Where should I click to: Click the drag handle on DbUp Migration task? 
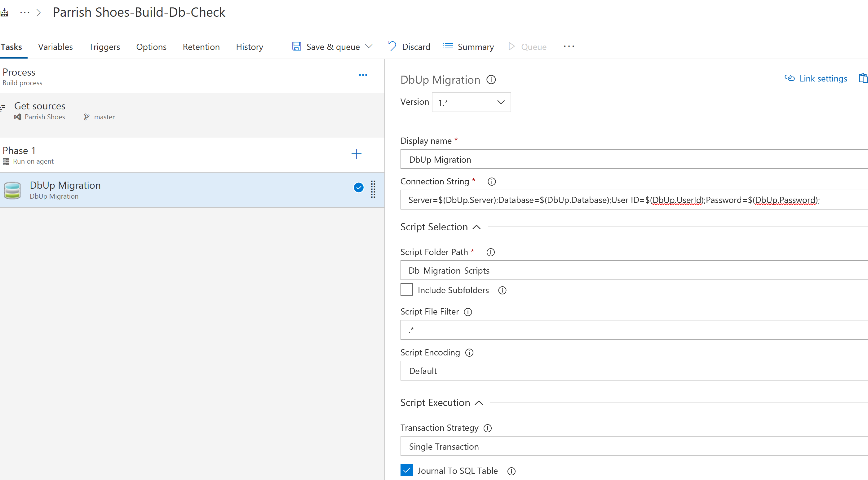(373, 189)
